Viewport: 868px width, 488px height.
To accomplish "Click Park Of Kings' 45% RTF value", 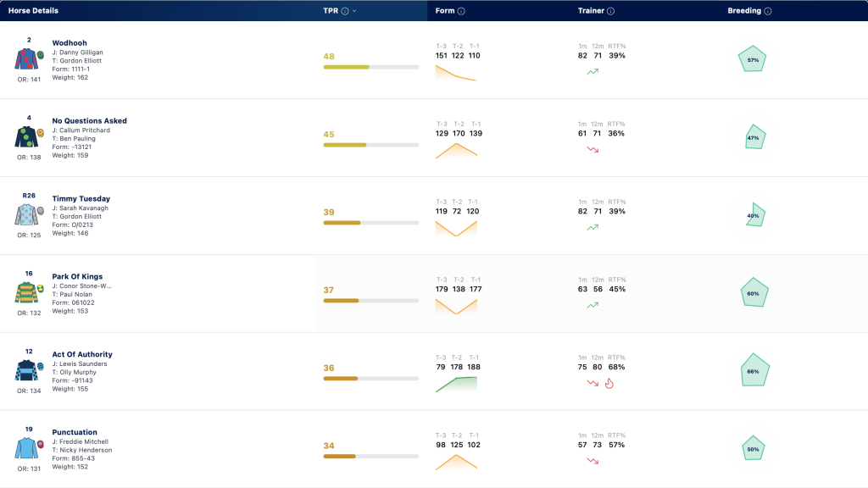I will pyautogui.click(x=617, y=289).
